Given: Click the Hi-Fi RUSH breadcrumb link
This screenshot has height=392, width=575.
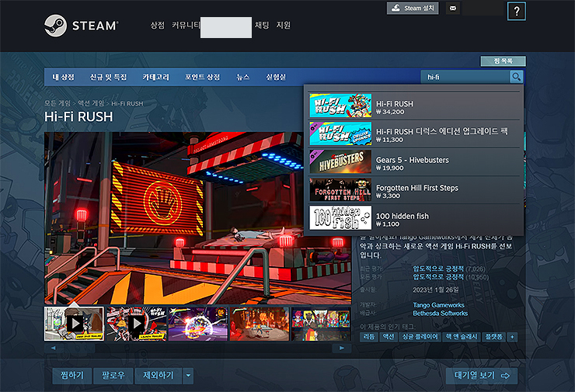Looking at the screenshot, I should pos(127,104).
